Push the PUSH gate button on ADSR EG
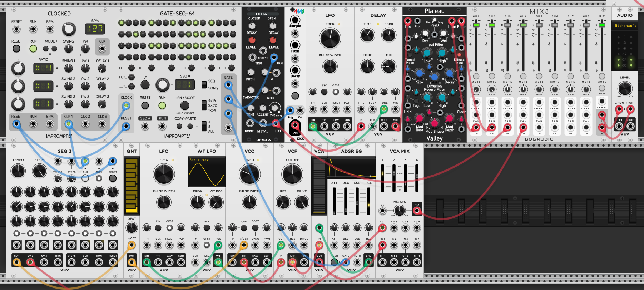This screenshot has width=644, height=290. (334, 262)
